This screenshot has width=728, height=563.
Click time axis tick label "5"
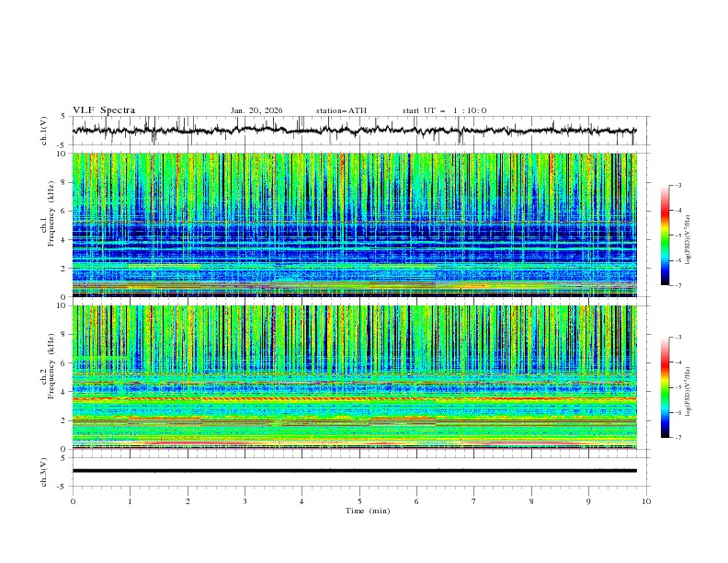click(x=359, y=501)
